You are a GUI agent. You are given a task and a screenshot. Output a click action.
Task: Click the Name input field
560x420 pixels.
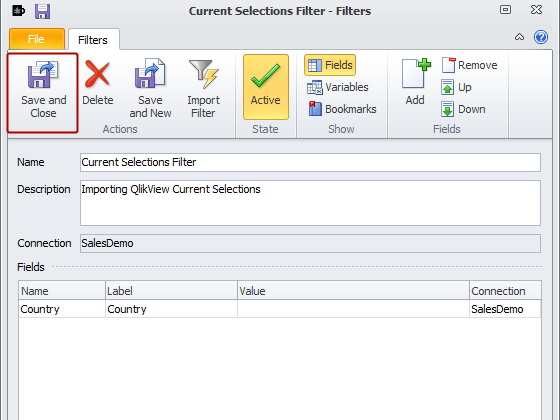(310, 162)
